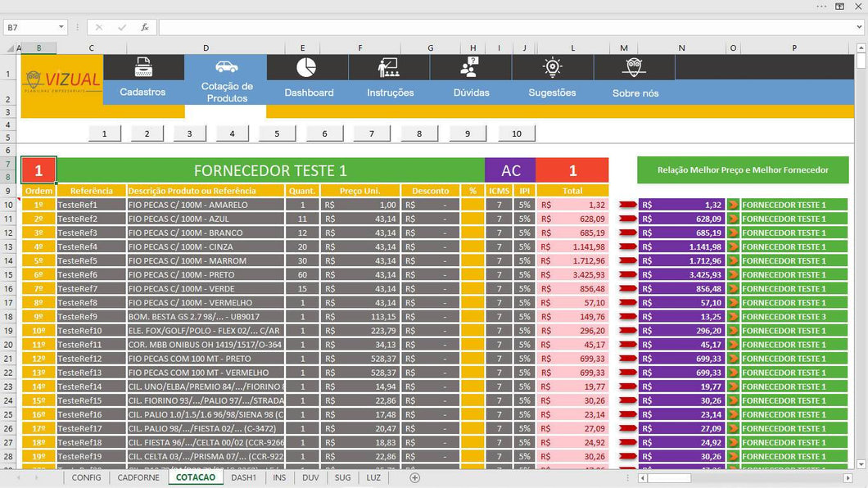Select the Instruções presenter icon
Image resolution: width=868 pixels, height=488 pixels.
tap(388, 67)
